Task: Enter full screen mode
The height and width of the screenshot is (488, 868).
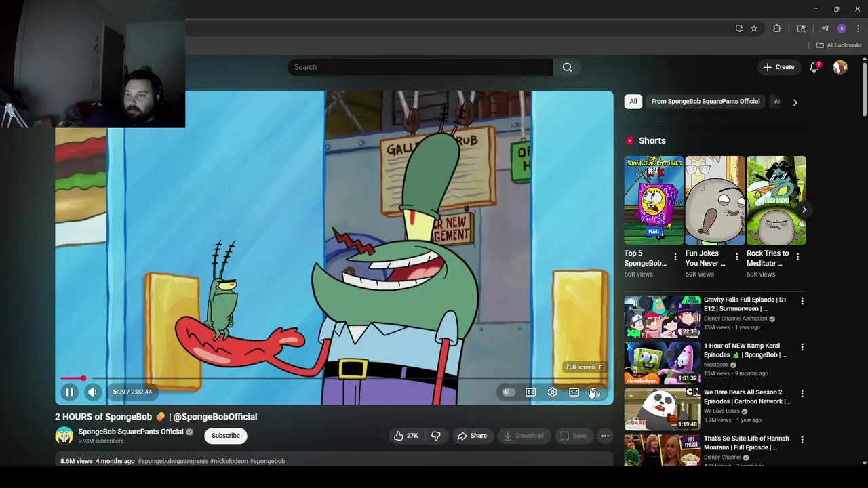Action: tap(595, 392)
